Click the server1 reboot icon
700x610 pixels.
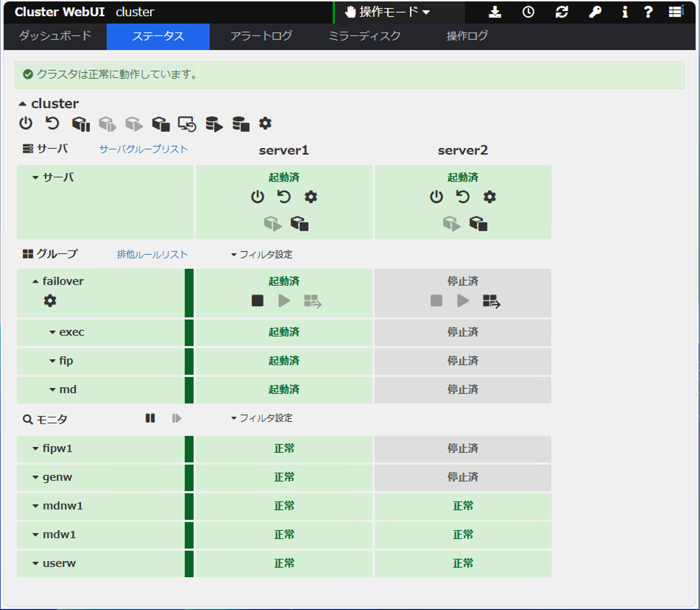coord(284,197)
